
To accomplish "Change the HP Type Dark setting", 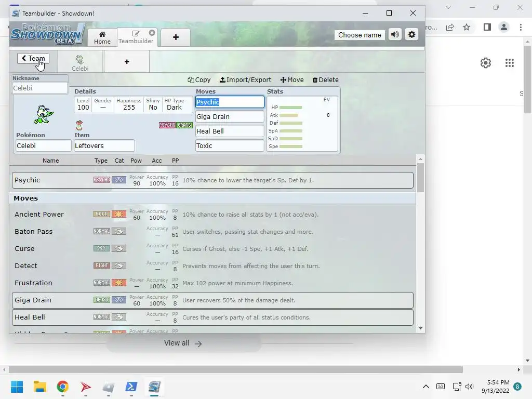I will click(174, 104).
